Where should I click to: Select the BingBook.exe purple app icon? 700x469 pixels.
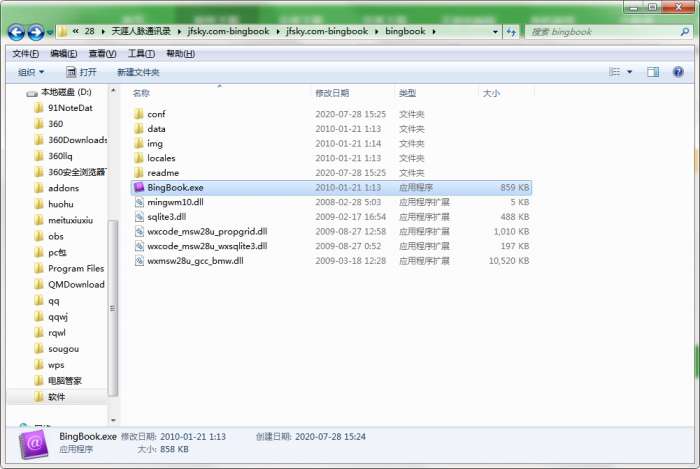coord(139,187)
